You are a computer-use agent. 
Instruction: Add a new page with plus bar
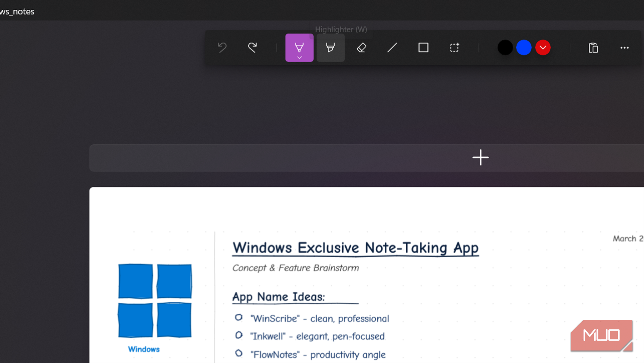tap(367, 158)
